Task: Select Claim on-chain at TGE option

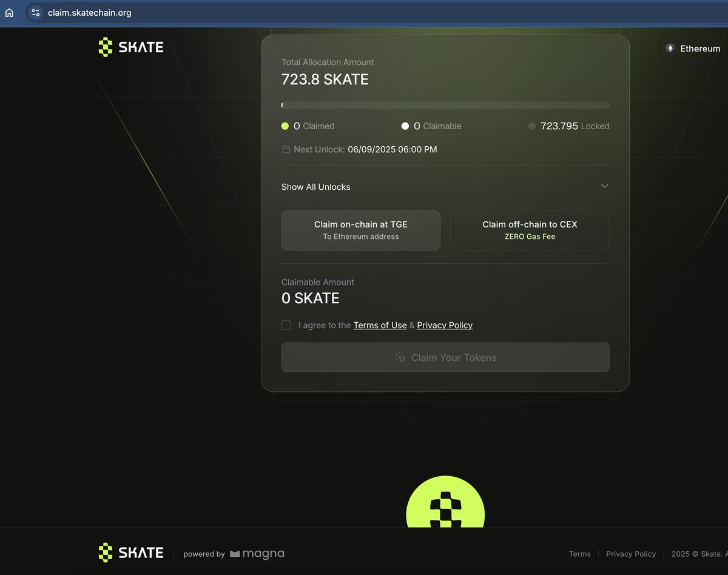Action: (x=361, y=230)
